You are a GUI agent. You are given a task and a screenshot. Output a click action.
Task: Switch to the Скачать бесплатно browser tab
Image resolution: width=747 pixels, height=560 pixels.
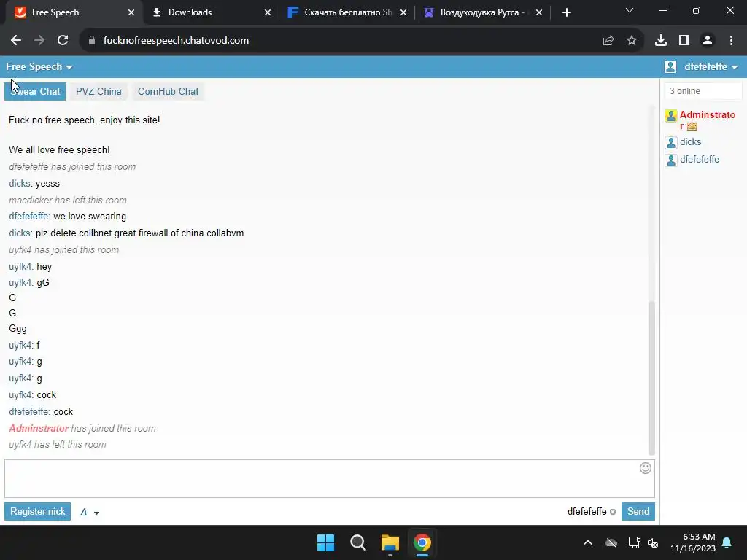pos(347,12)
